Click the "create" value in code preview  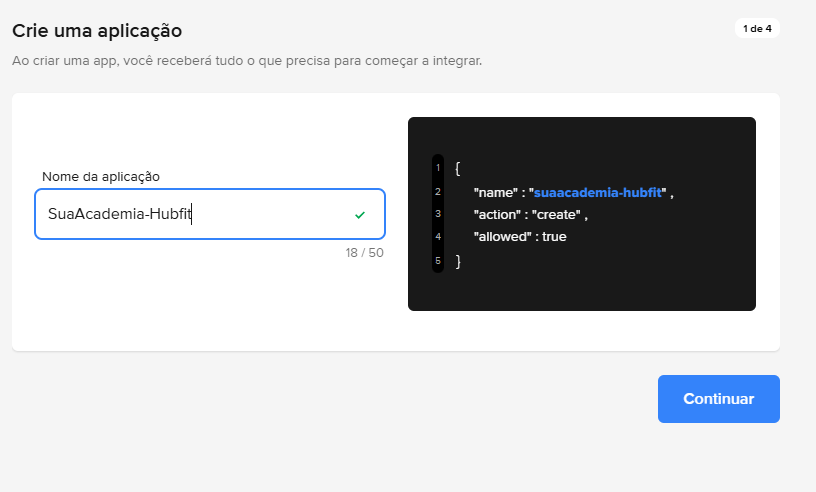click(557, 214)
